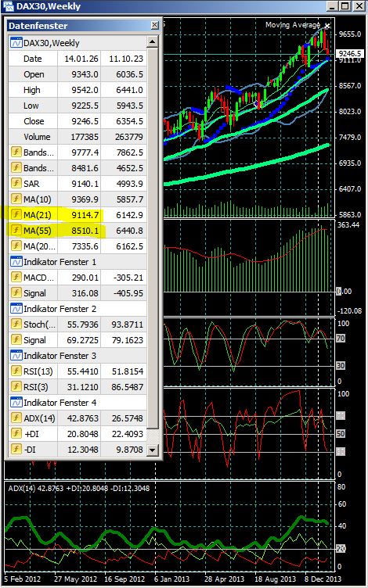
Task: Select the MA(21) value 9114.7
Action: (85, 215)
